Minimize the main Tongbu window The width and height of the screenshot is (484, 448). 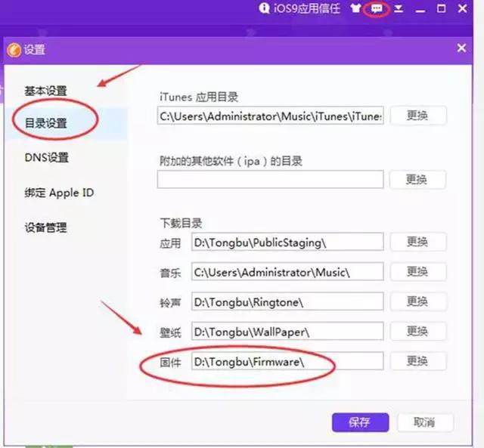click(x=420, y=11)
